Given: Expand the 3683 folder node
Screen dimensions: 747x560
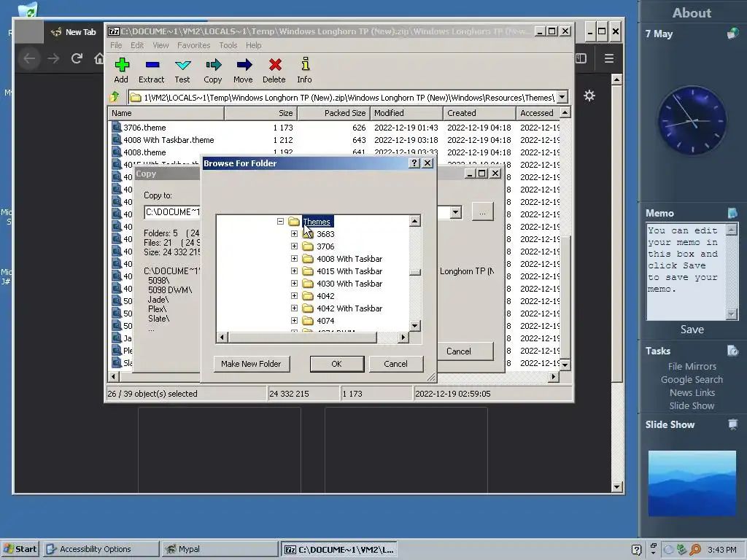Looking at the screenshot, I should pyautogui.click(x=295, y=234).
